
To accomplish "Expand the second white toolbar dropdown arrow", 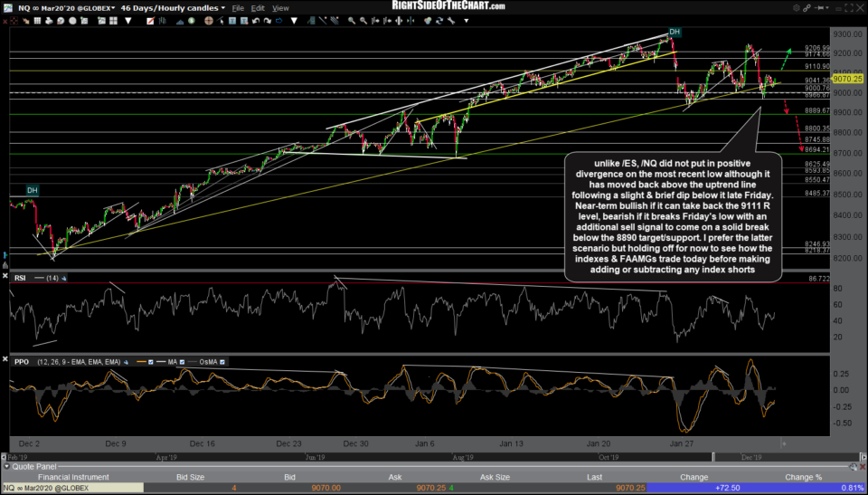I will 294,21.
